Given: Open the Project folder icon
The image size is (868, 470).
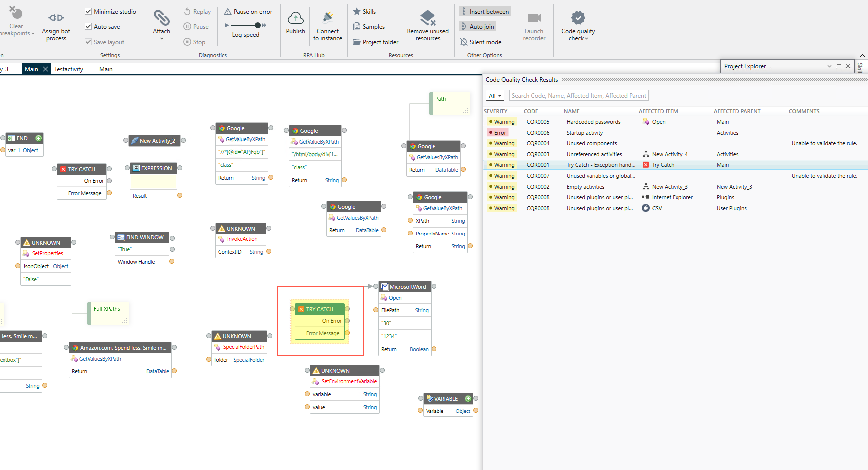Looking at the screenshot, I should (357, 42).
